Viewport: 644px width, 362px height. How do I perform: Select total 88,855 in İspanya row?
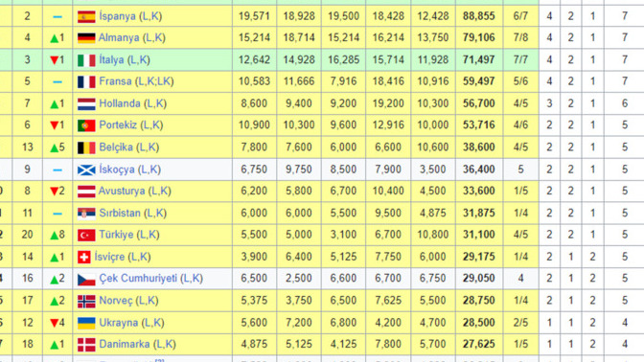tap(478, 16)
